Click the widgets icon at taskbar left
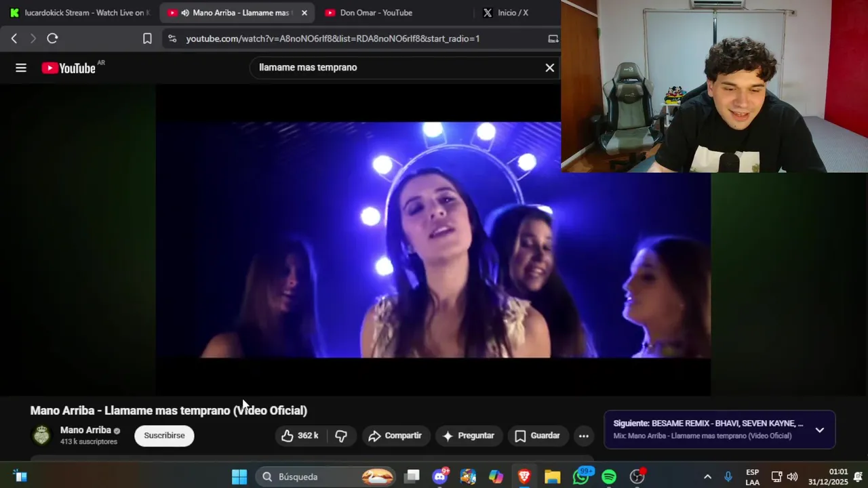 point(20,476)
